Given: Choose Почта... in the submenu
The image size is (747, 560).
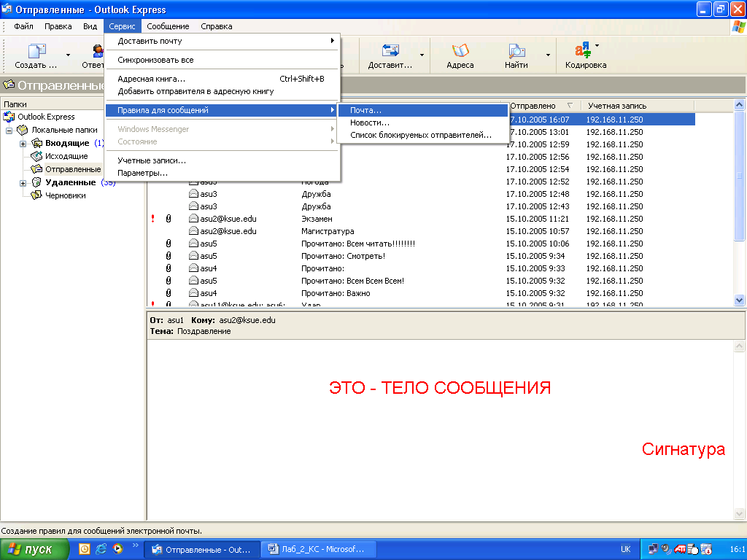Looking at the screenshot, I should tap(422, 111).
